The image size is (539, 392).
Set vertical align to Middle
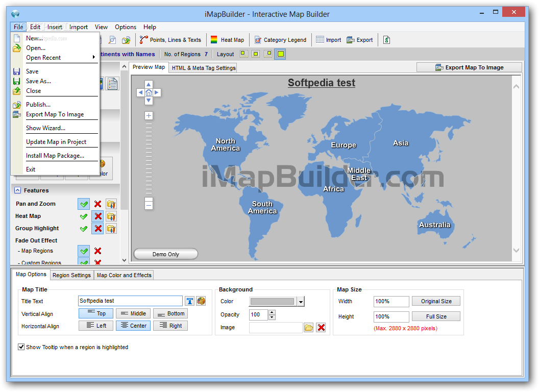click(133, 313)
